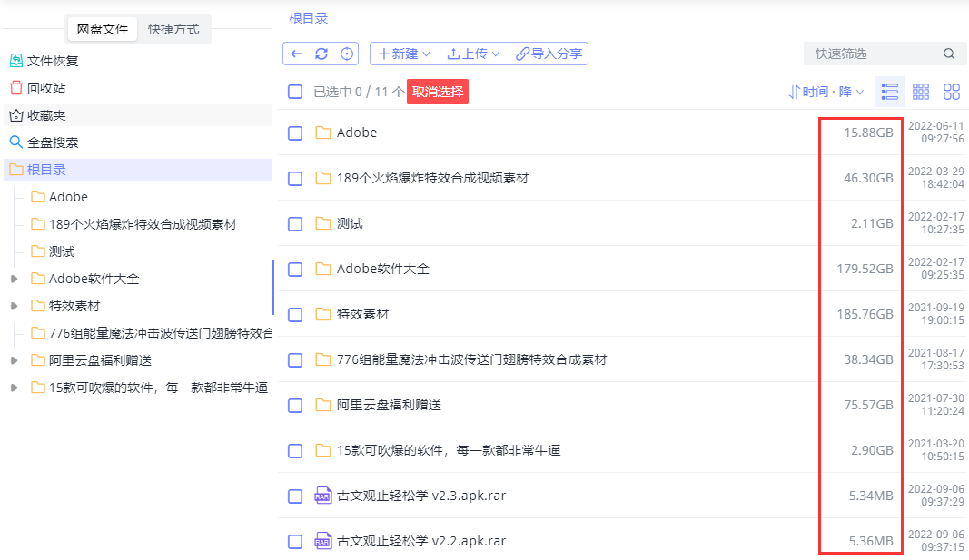The width and height of the screenshot is (969, 560).
Task: Select the large icon view mode
Action: [952, 91]
